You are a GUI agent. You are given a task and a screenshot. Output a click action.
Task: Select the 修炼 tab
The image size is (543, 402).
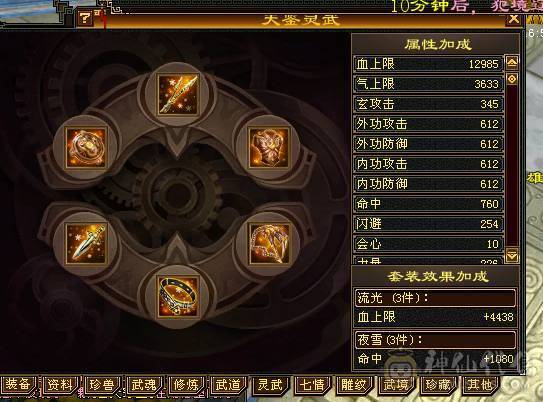point(186,385)
